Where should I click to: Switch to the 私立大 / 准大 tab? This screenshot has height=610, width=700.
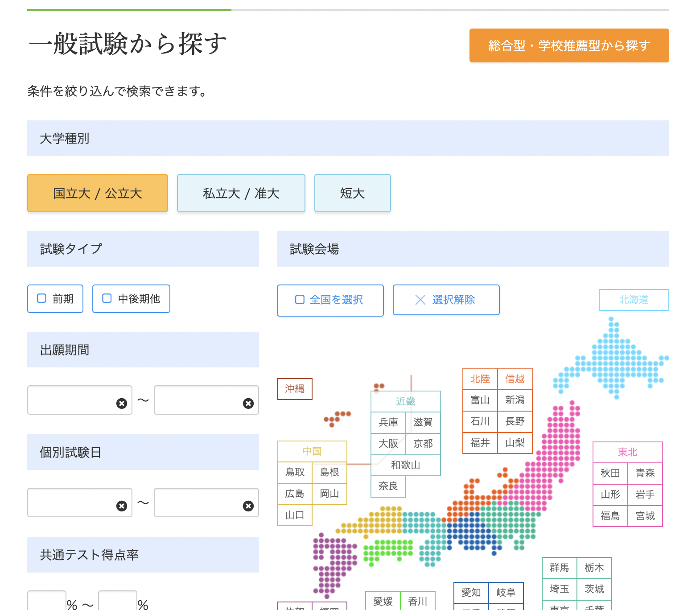point(241,193)
